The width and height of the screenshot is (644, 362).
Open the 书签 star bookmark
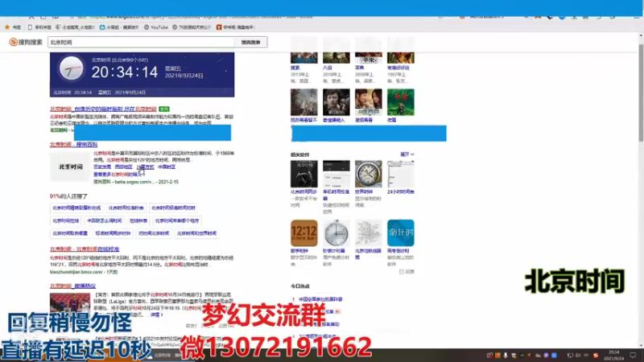click(x=12, y=27)
